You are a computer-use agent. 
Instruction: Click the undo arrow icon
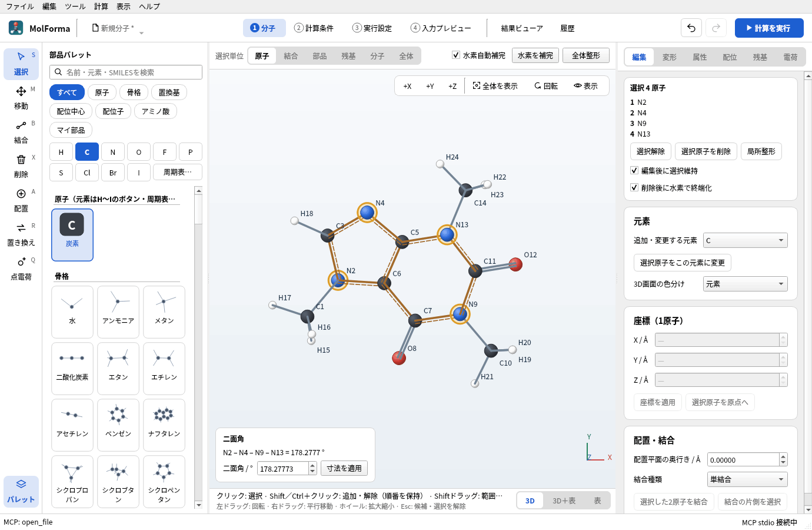click(x=691, y=28)
